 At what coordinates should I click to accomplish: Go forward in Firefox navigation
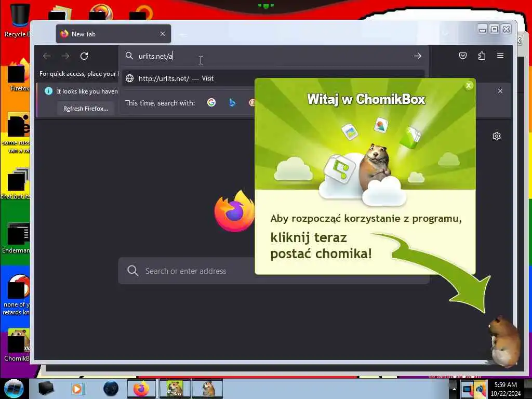pos(65,56)
